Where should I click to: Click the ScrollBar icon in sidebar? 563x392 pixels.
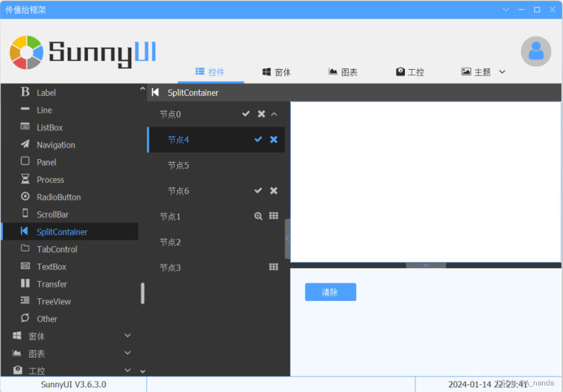click(x=25, y=213)
